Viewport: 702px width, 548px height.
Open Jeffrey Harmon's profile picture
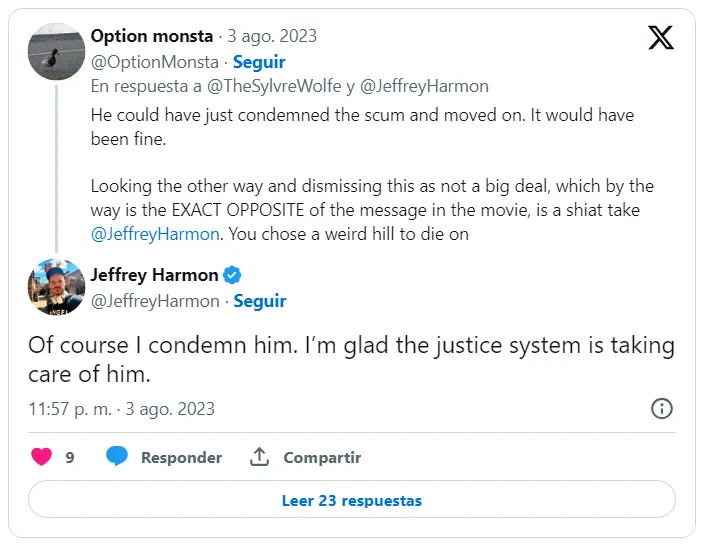[56, 286]
